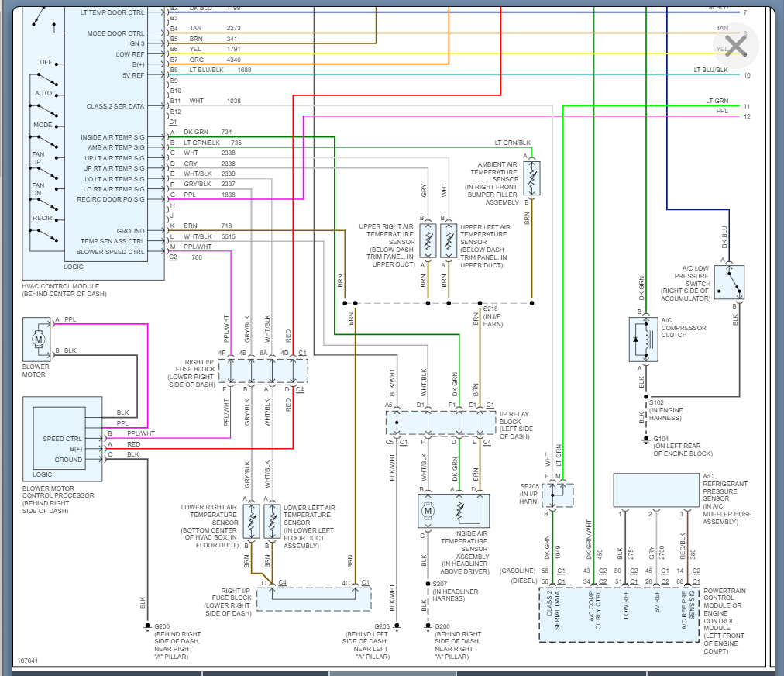Select circuit number 4340 on ORG wire
The height and width of the screenshot is (676, 784).
[x=233, y=60]
